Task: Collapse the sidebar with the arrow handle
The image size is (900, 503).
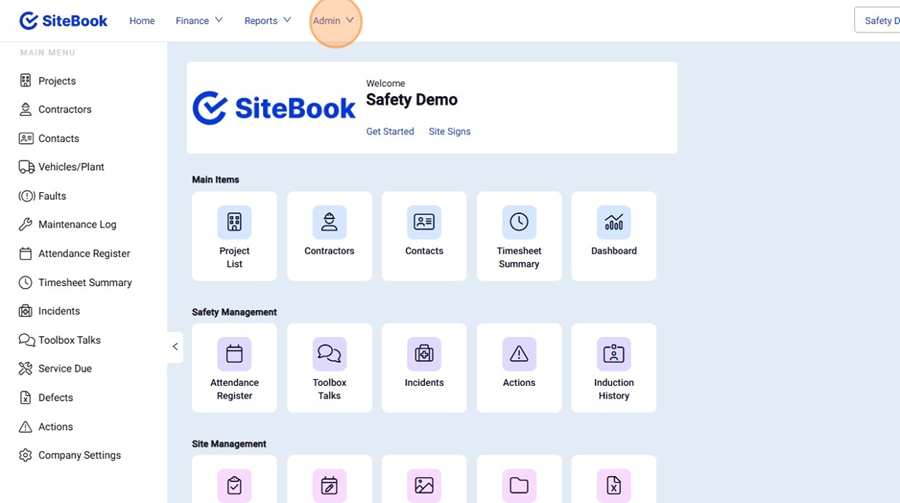Action: coord(175,347)
